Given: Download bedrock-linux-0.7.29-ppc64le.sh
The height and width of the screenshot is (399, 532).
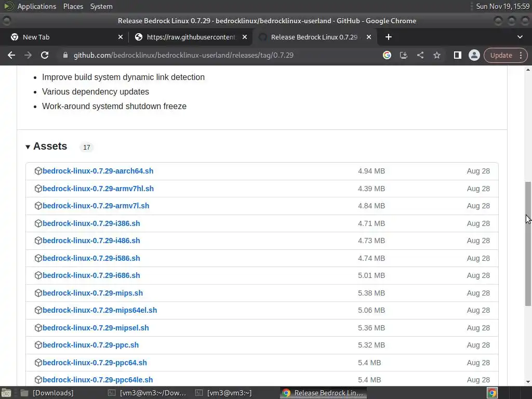Looking at the screenshot, I should (x=98, y=380).
